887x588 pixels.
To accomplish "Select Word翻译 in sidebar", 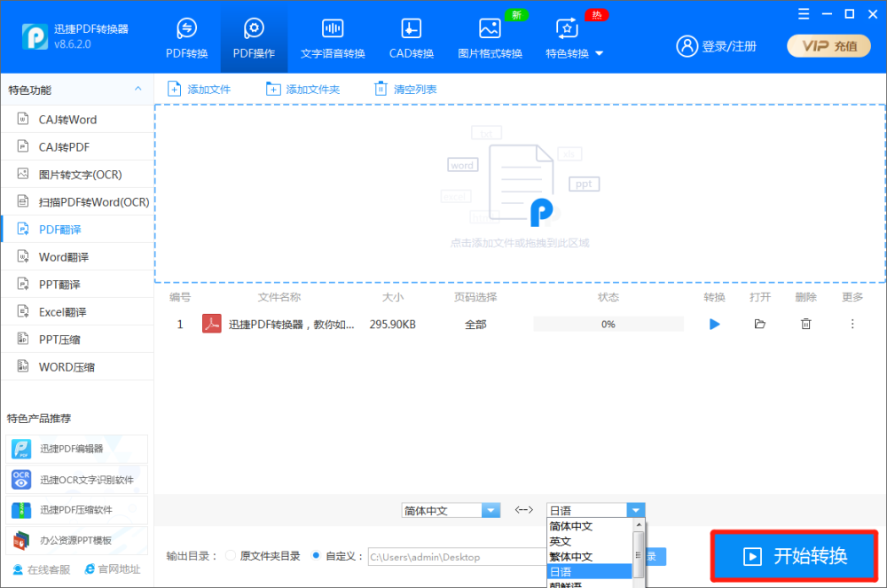I will coord(77,256).
